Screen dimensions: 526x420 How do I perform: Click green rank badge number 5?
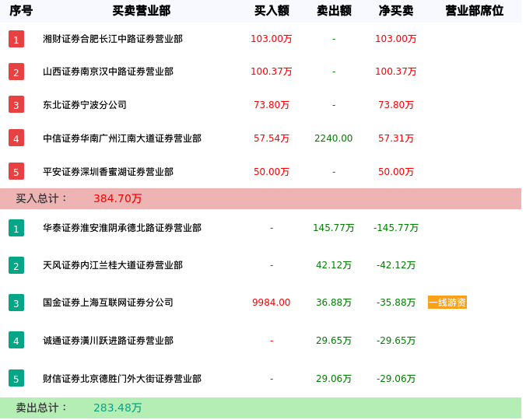(16, 379)
